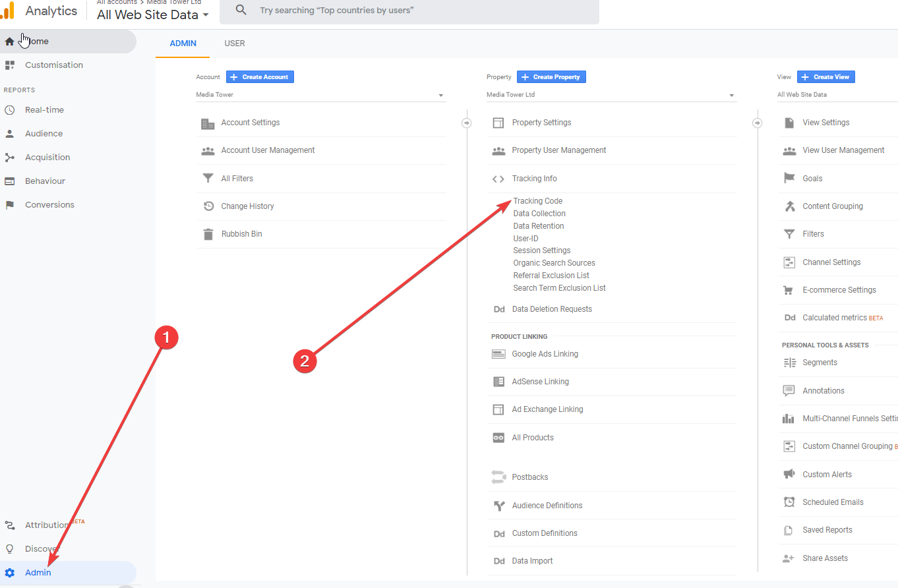Screen dimensions: 898x588
Task: Click the Goals flag icon
Action: click(789, 179)
